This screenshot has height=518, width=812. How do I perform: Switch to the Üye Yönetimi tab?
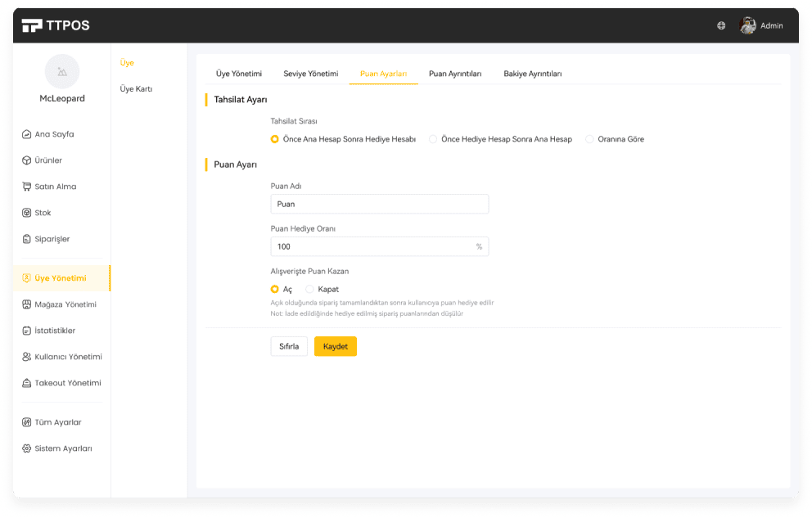coord(239,74)
